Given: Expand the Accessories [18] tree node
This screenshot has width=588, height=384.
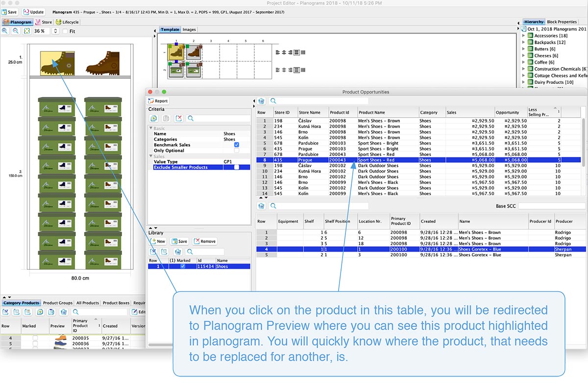Looking at the screenshot, I should tap(523, 36).
